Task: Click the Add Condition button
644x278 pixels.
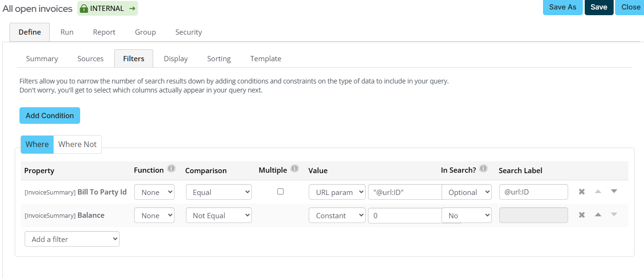Action: point(50,115)
